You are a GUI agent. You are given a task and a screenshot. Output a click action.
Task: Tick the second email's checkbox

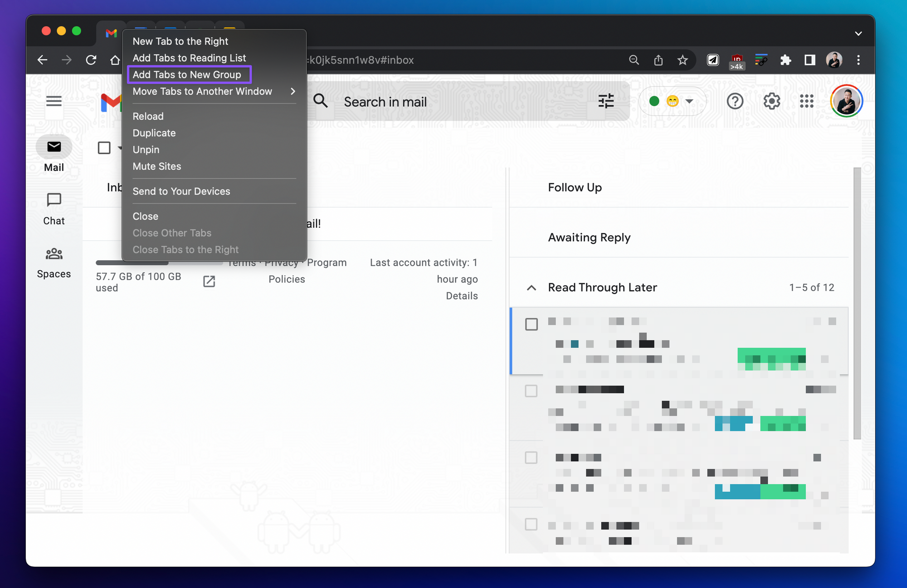[531, 391]
